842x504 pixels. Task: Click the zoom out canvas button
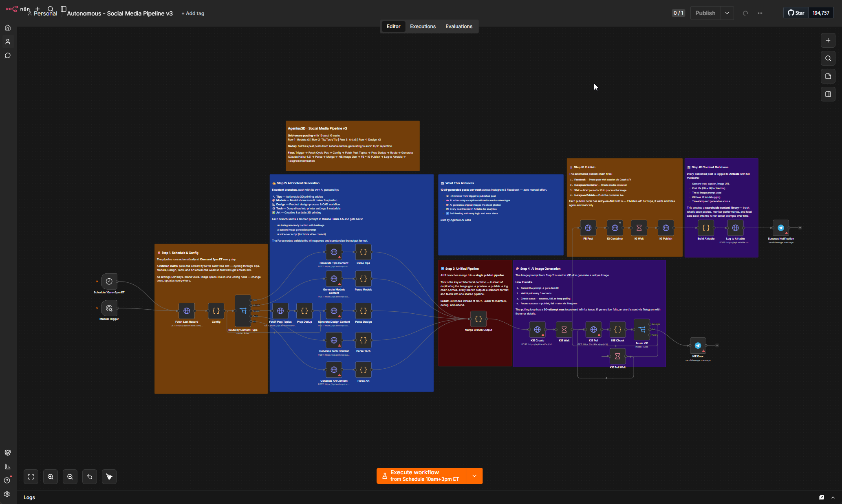click(x=70, y=477)
